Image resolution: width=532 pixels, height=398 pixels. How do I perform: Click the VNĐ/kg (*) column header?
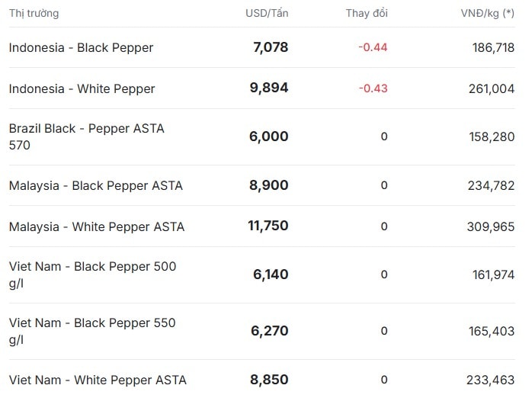click(488, 13)
